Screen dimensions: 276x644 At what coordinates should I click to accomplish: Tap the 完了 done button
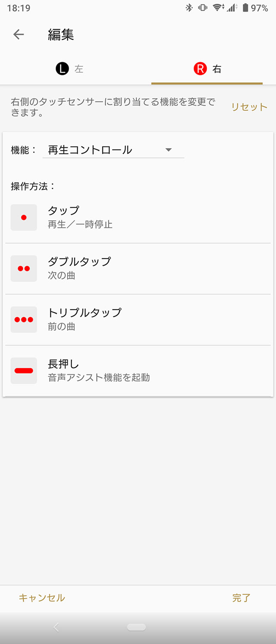[x=241, y=597]
